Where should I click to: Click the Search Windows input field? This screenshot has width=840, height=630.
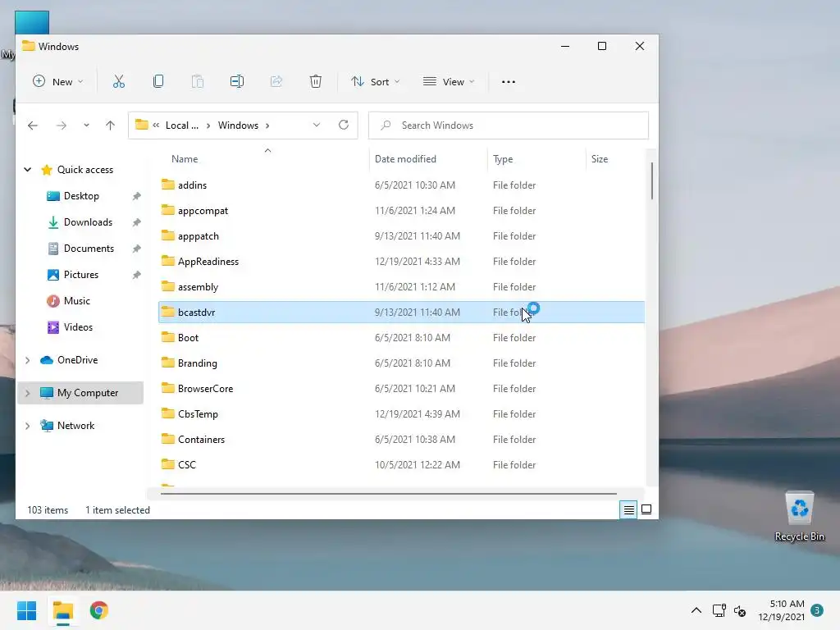click(x=509, y=126)
